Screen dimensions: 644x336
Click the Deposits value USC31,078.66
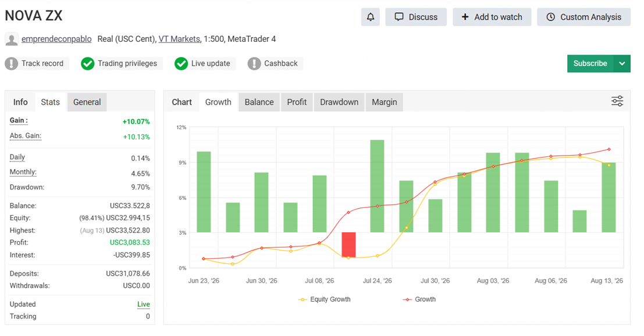pos(128,274)
